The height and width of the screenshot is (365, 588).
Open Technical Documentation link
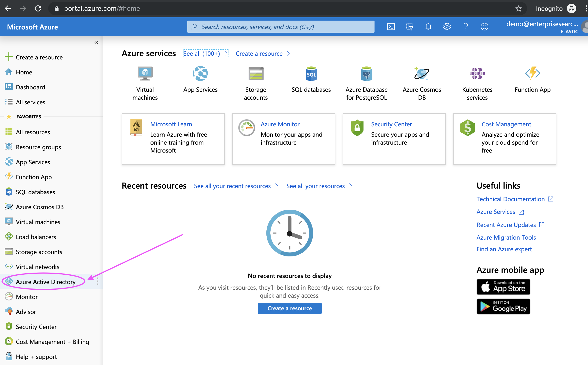pos(510,199)
